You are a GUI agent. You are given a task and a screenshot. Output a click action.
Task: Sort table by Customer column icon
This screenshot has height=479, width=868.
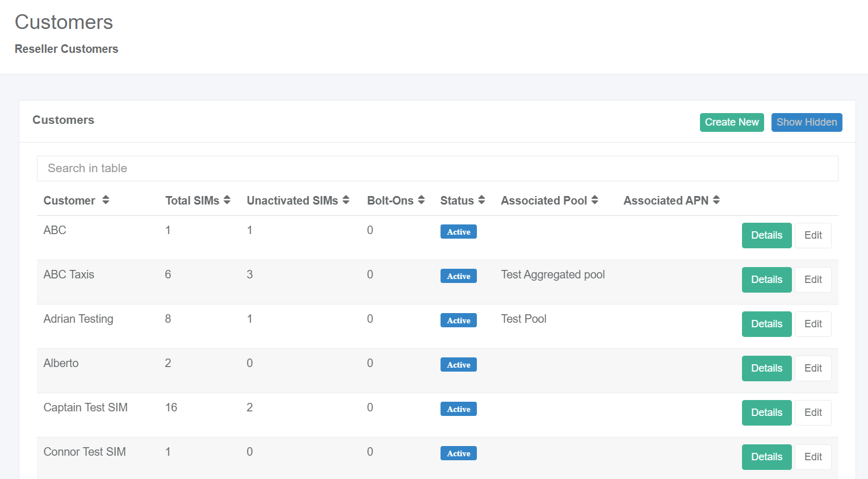[x=106, y=200]
